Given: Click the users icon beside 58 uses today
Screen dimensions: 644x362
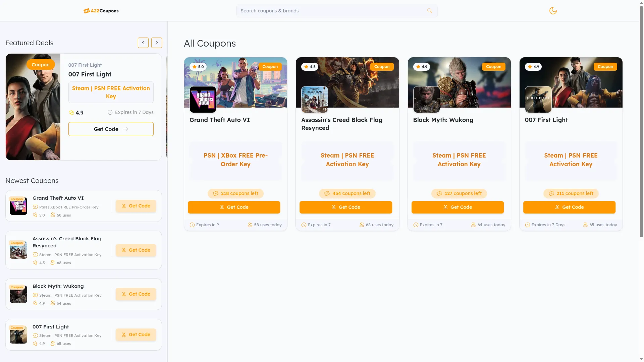Looking at the screenshot, I should point(250,225).
